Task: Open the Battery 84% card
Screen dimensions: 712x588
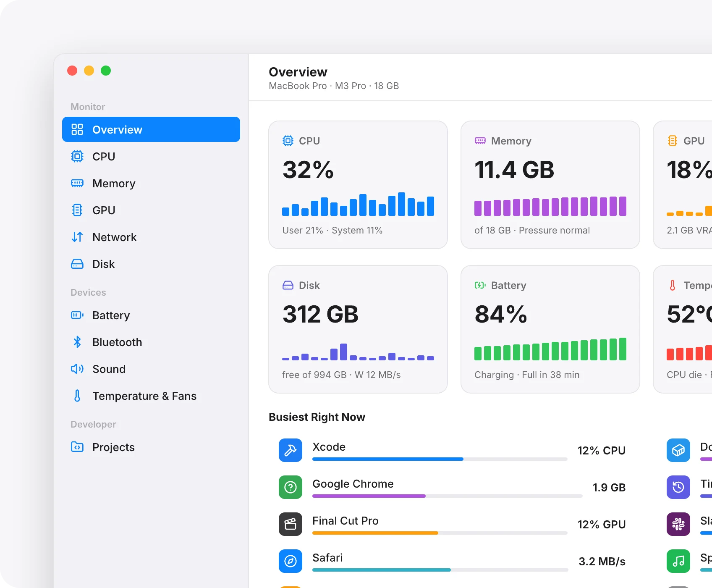Action: (x=550, y=329)
